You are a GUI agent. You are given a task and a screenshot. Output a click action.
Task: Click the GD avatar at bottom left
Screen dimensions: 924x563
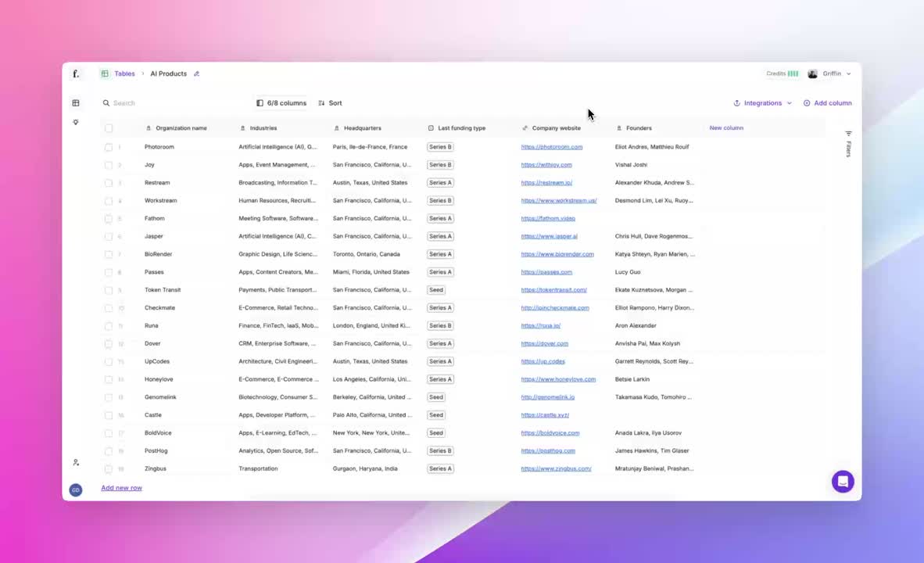(75, 490)
